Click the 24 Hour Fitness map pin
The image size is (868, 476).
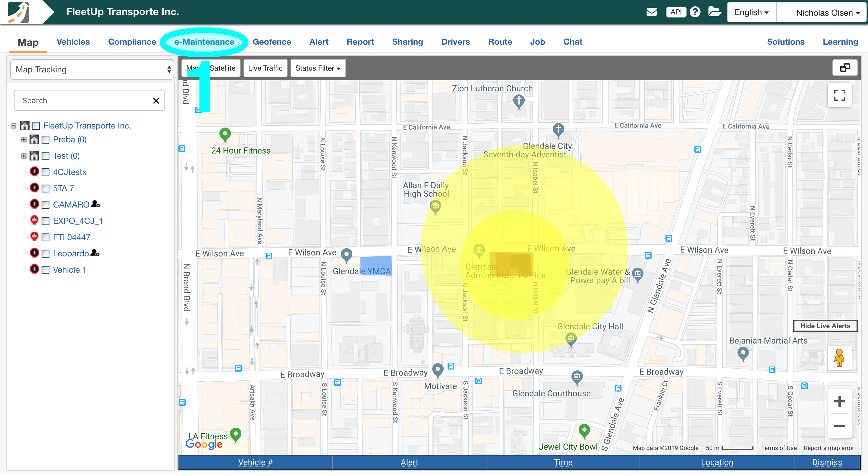(225, 135)
